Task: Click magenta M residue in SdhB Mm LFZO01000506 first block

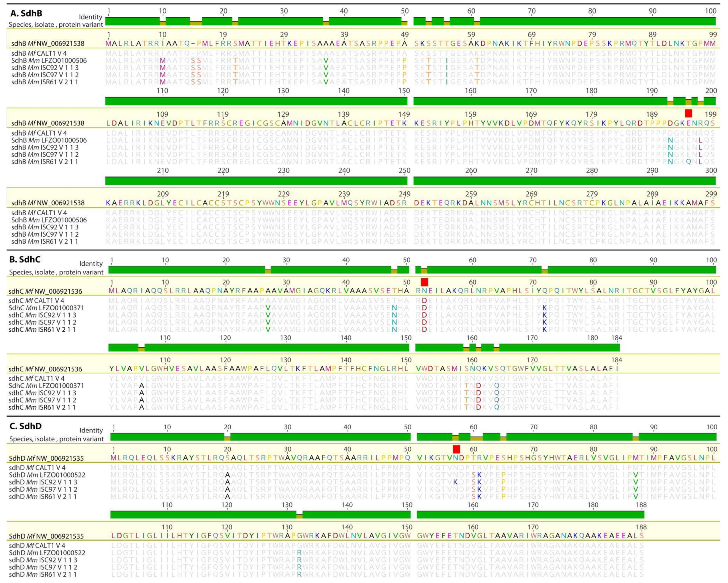Action: click(x=163, y=60)
